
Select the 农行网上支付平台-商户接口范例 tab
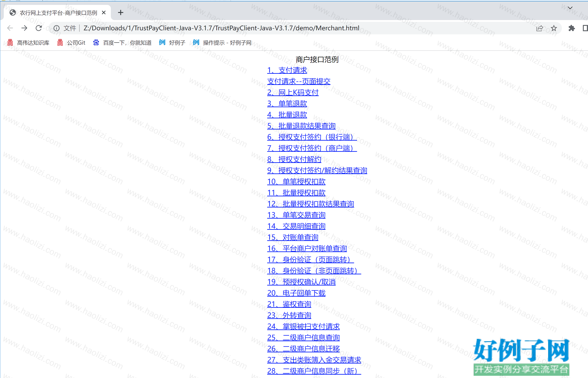58,13
